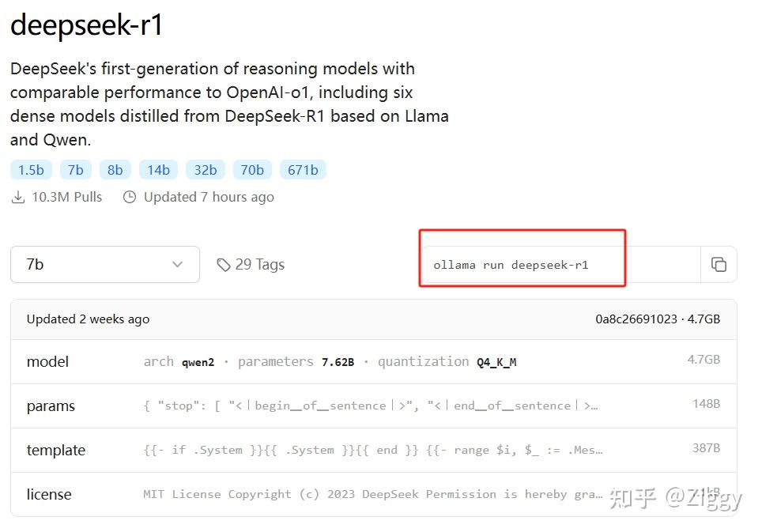Open the 7b model version dropdown
This screenshot has width=762, height=532.
[x=104, y=264]
